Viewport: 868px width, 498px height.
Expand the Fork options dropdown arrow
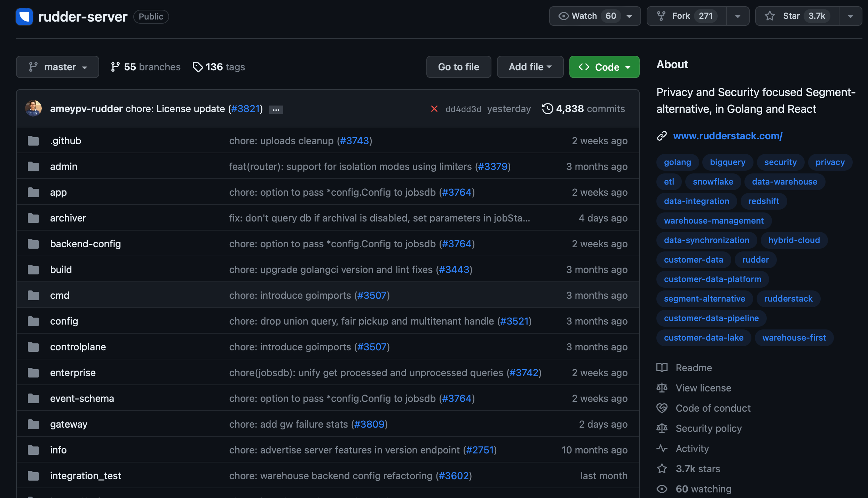coord(737,16)
